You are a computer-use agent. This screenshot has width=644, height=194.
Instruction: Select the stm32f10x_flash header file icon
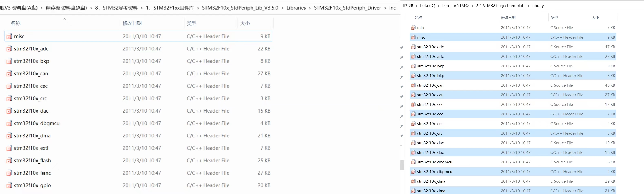pos(9,161)
